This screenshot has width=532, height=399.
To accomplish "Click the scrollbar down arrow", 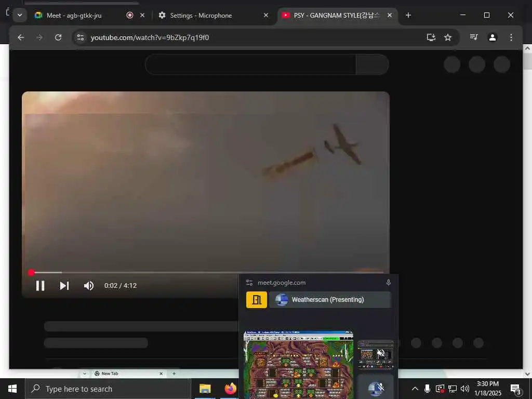I will [527, 374].
